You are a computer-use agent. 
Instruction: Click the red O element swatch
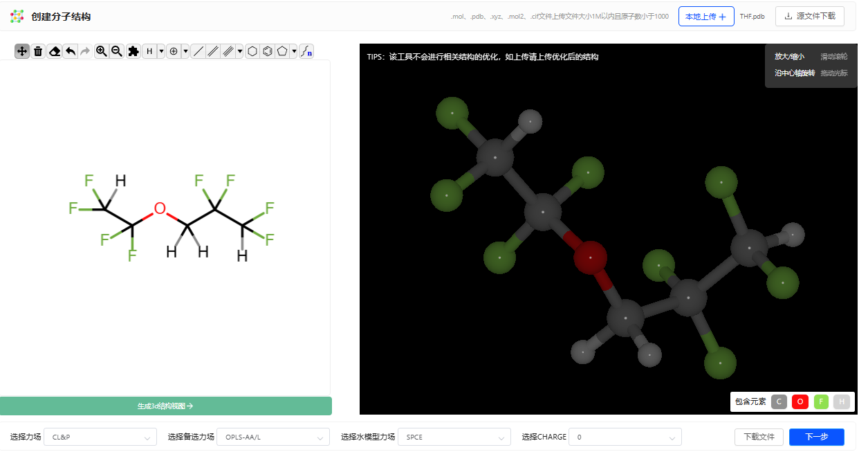pyautogui.click(x=800, y=401)
